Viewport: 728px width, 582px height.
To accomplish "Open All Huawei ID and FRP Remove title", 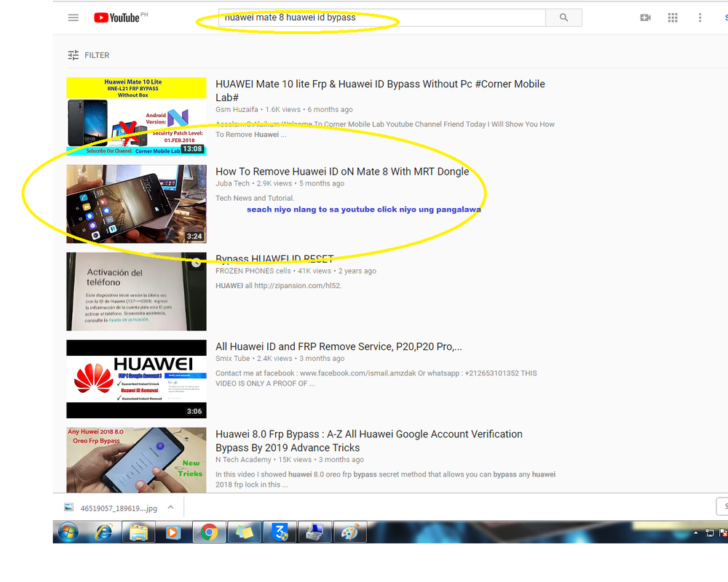I will (x=339, y=347).
